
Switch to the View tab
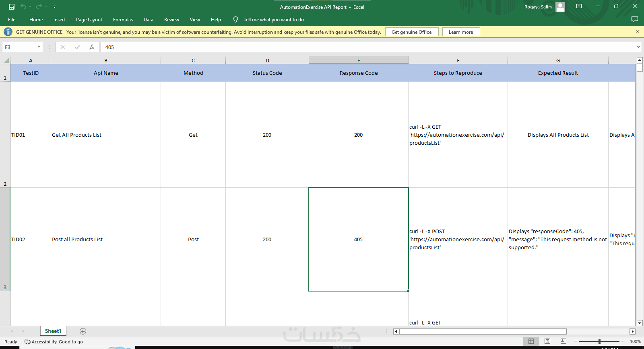coord(195,20)
